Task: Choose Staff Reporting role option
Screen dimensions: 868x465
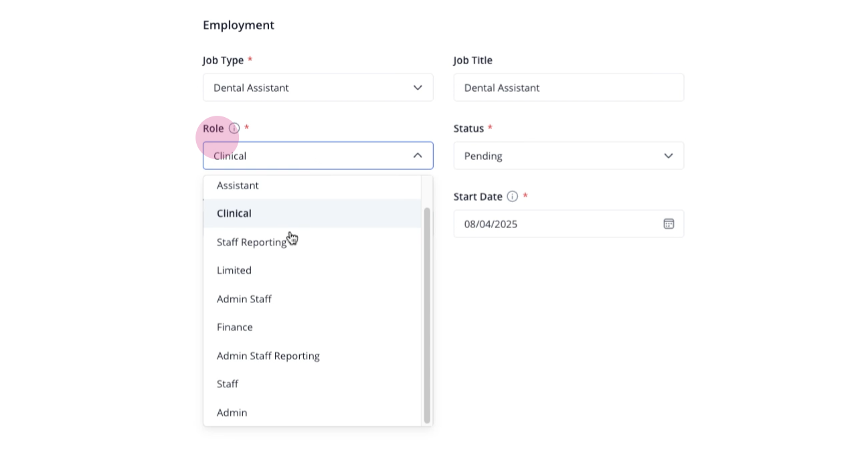Action: pos(312,242)
